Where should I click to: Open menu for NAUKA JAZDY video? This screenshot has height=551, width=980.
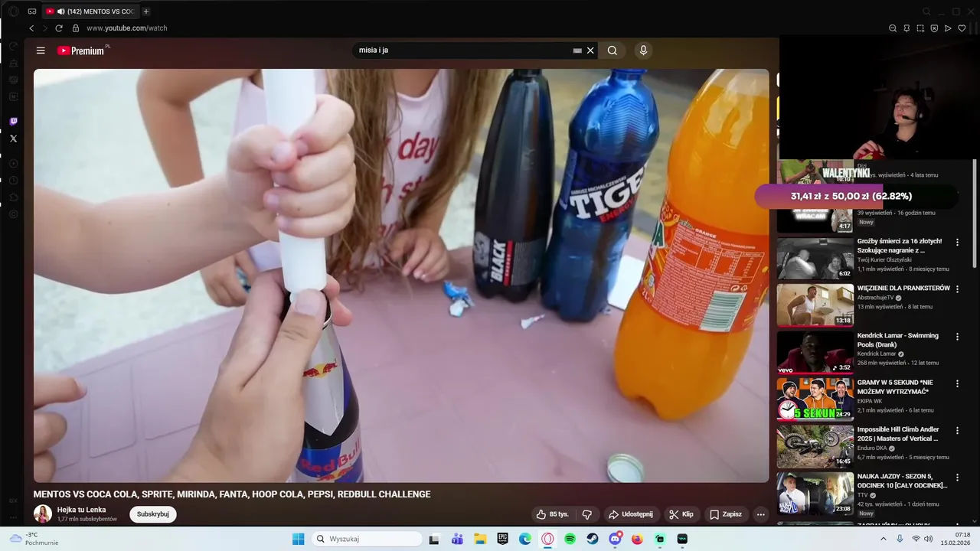click(x=957, y=478)
